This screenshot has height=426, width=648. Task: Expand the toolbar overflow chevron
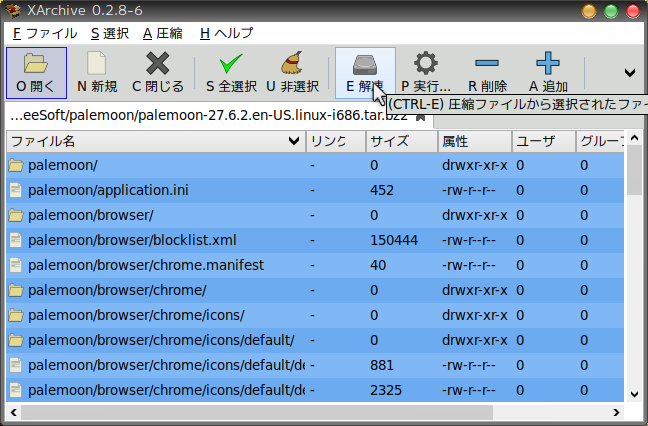point(630,73)
